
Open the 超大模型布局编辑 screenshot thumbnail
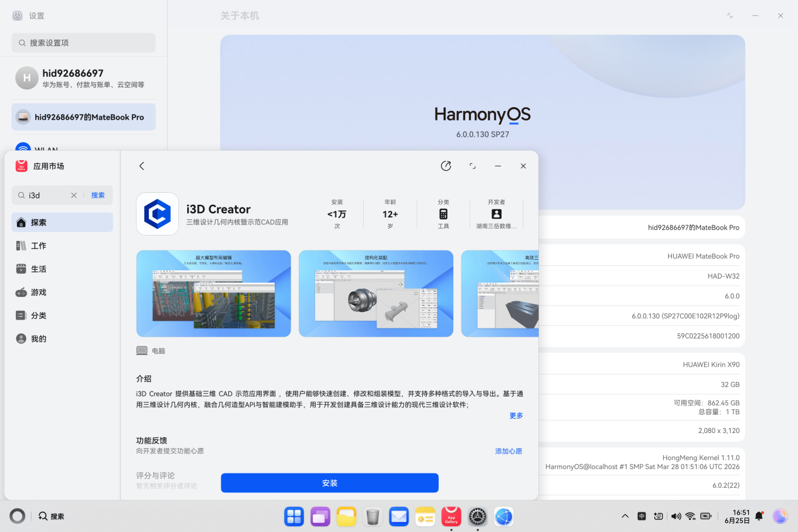pyautogui.click(x=214, y=294)
